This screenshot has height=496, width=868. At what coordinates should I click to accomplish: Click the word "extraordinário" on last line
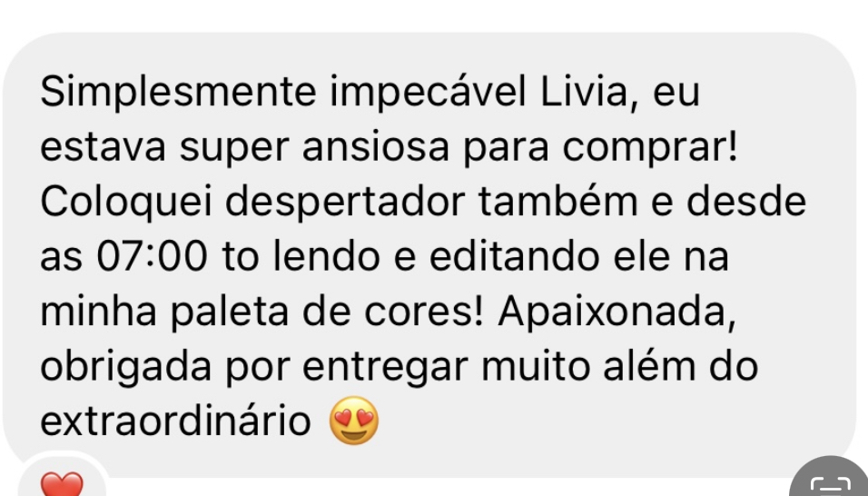[175, 422]
